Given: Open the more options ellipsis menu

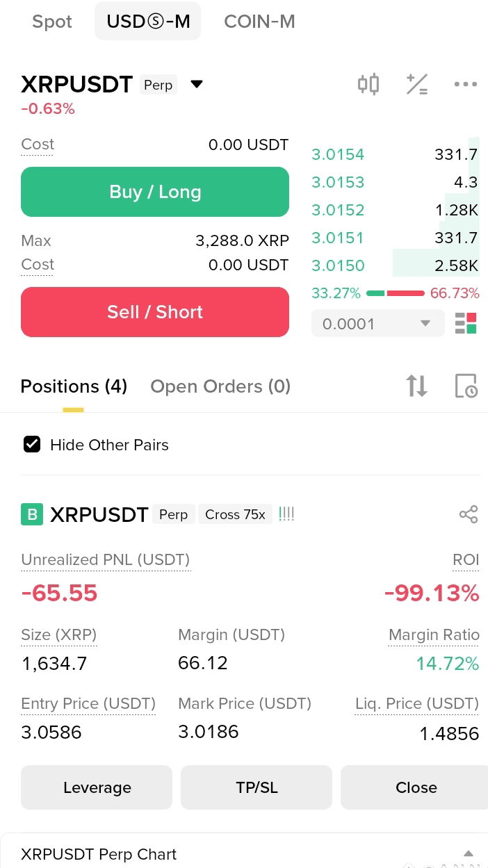Looking at the screenshot, I should pyautogui.click(x=465, y=84).
